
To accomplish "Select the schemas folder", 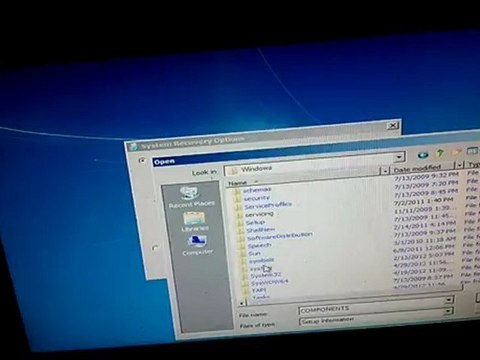I will click(253, 190).
